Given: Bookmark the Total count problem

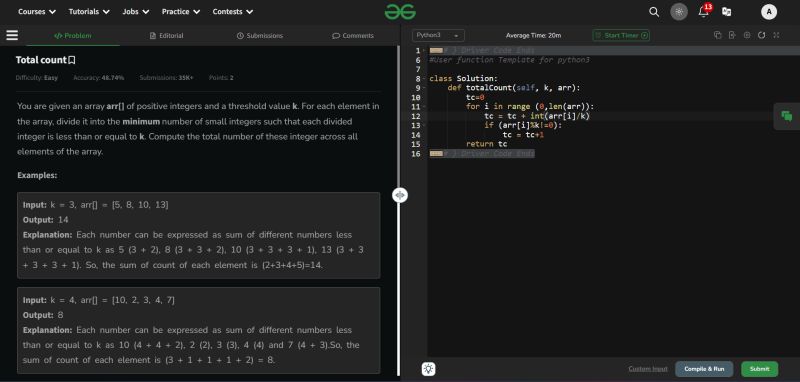Looking at the screenshot, I should coord(72,60).
